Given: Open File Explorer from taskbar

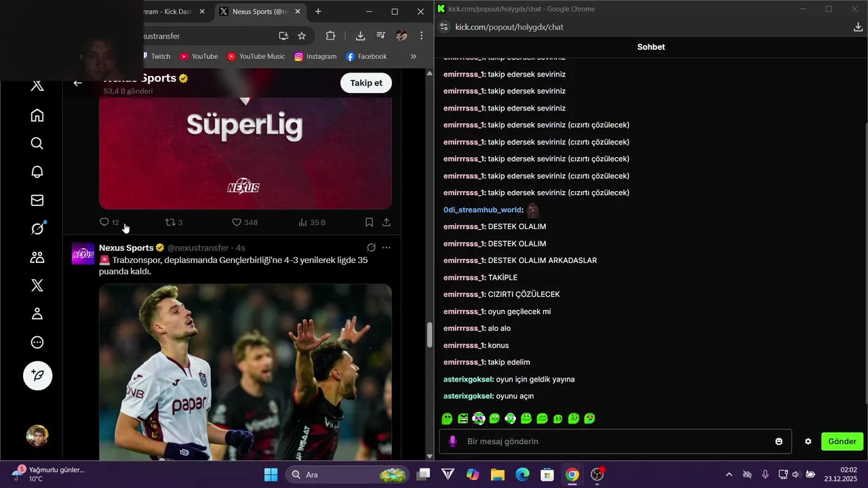Looking at the screenshot, I should pyautogui.click(x=498, y=474).
